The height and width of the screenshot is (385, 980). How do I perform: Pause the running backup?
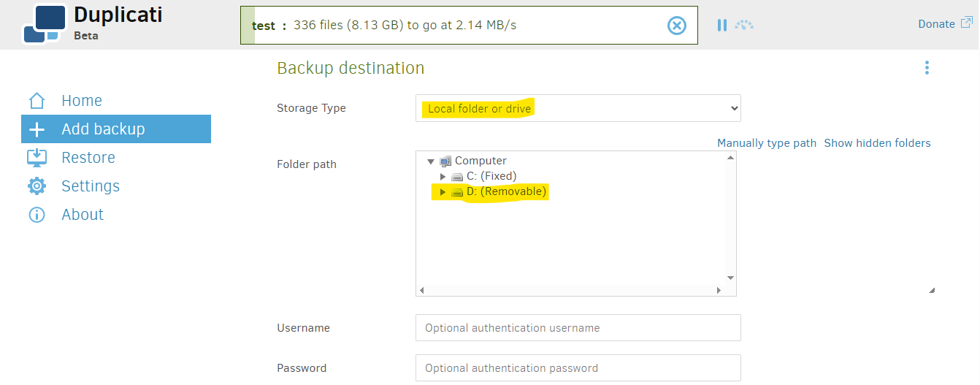[721, 25]
